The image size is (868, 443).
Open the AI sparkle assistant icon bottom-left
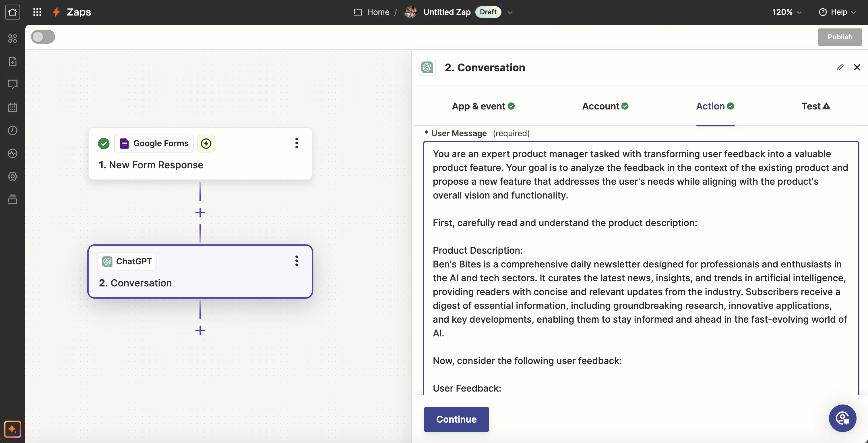point(12,429)
